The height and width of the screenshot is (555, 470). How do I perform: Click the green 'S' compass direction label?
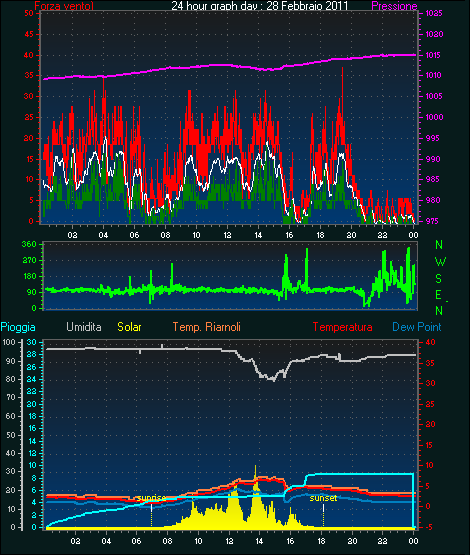tap(439, 279)
